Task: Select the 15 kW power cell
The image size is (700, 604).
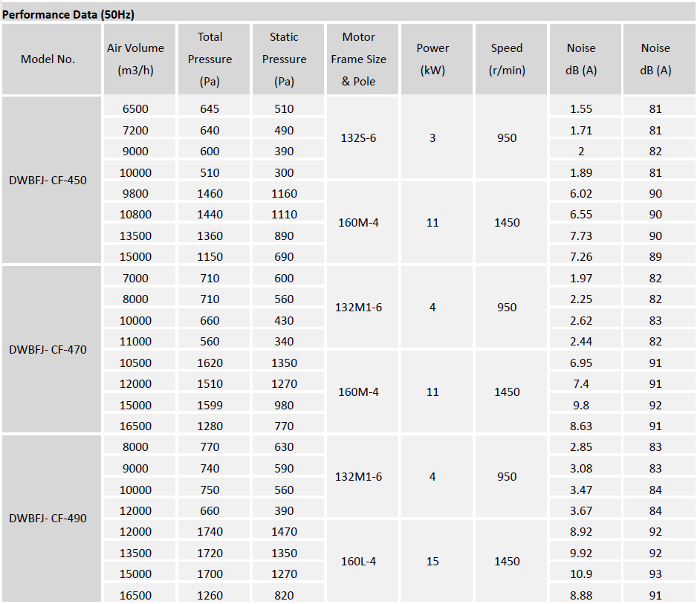Action: pyautogui.click(x=432, y=562)
